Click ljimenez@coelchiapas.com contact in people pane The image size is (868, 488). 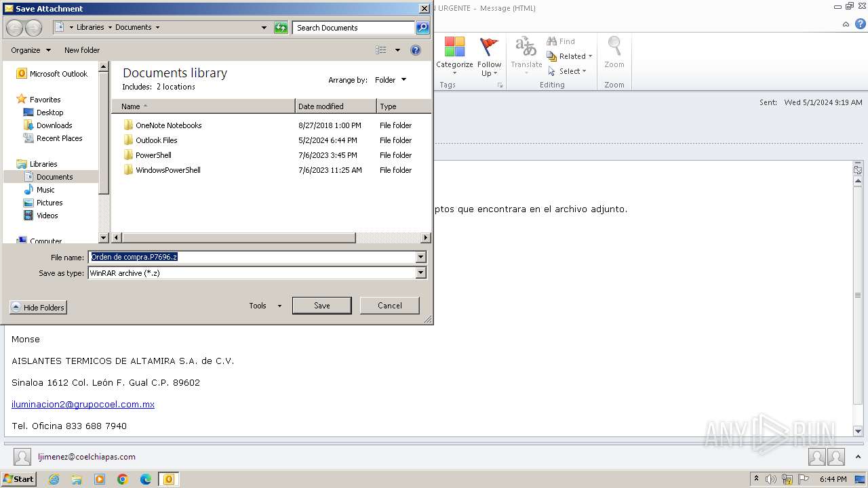click(x=87, y=457)
